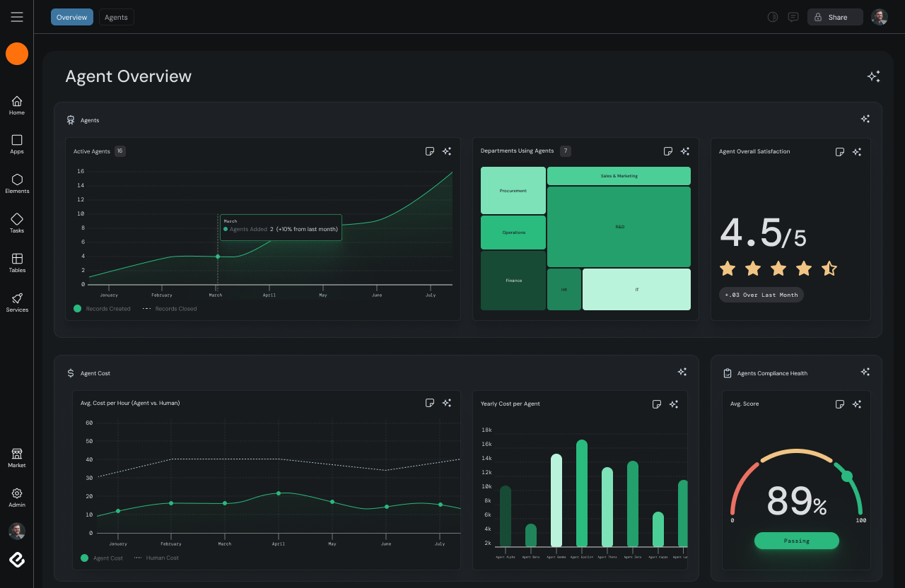Open Apps from the sidebar
Viewport: 905px width, 588px height.
click(x=17, y=144)
